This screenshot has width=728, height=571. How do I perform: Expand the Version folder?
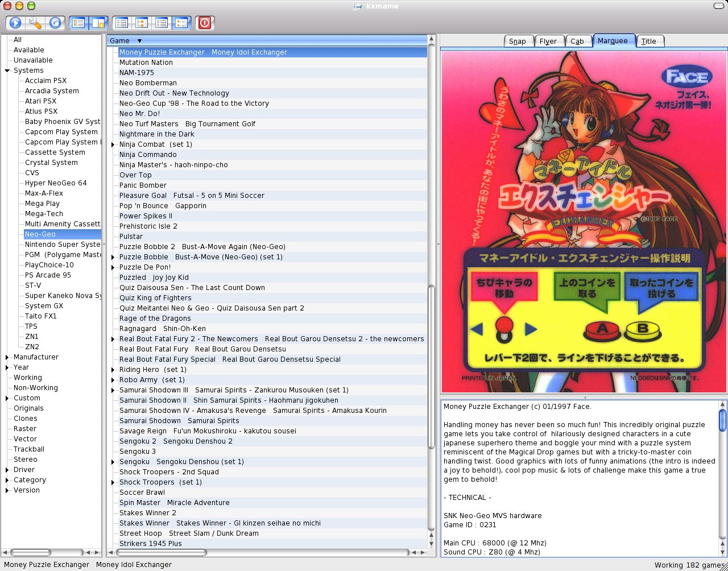click(7, 490)
